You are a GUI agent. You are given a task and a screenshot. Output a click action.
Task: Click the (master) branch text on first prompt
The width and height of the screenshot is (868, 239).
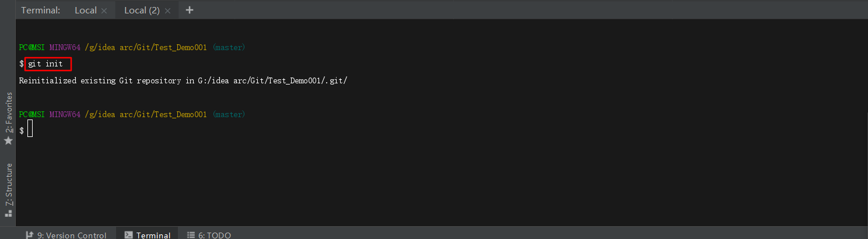229,47
